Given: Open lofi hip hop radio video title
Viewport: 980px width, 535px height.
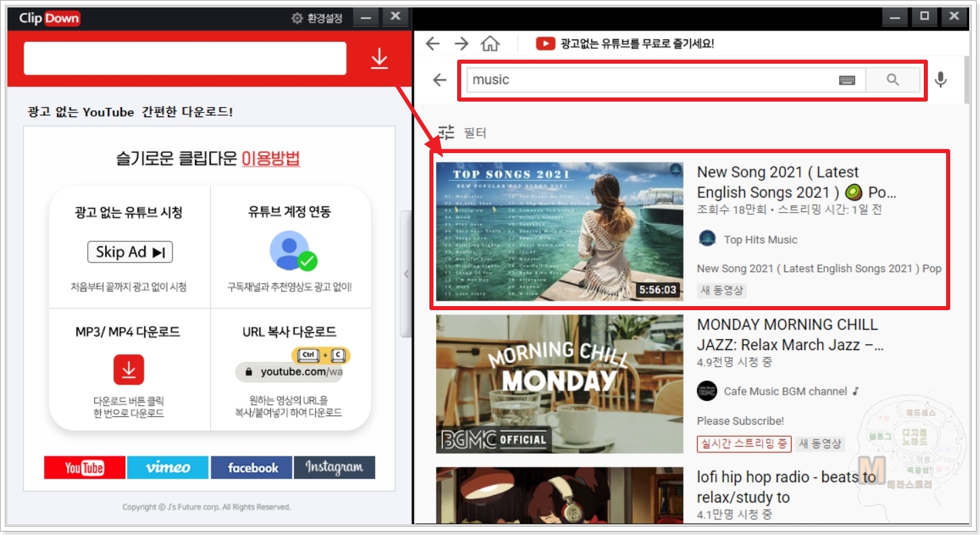Looking at the screenshot, I should click(786, 488).
